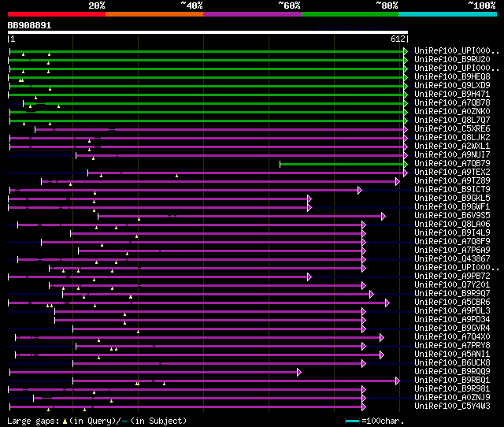Click the purple alignment bar of B9RQQ9
The height and width of the screenshot is (427, 504).
tap(154, 373)
